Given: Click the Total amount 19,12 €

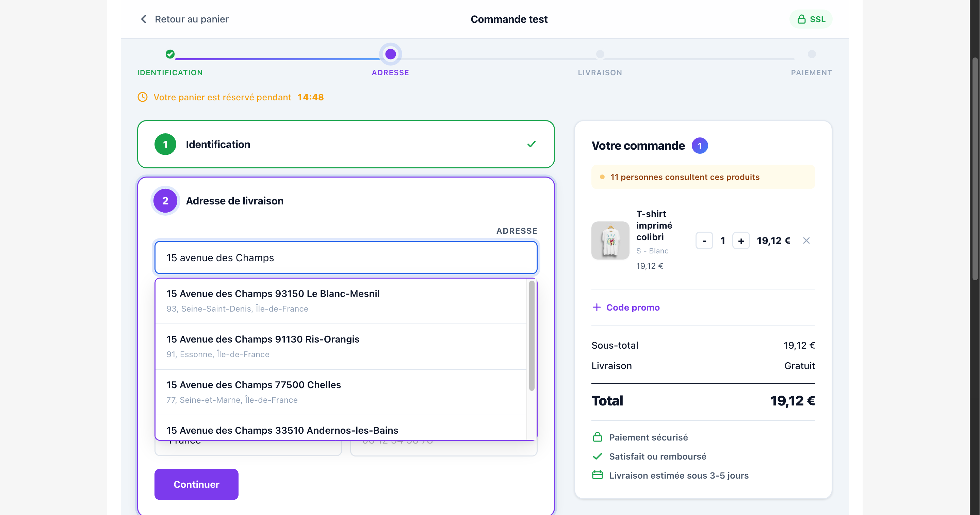Looking at the screenshot, I should [x=793, y=400].
